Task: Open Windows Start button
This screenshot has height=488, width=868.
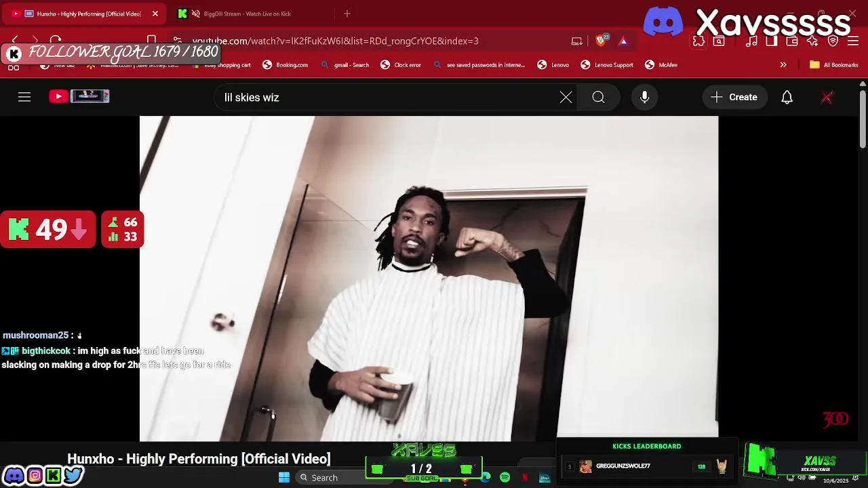Action: [x=284, y=478]
